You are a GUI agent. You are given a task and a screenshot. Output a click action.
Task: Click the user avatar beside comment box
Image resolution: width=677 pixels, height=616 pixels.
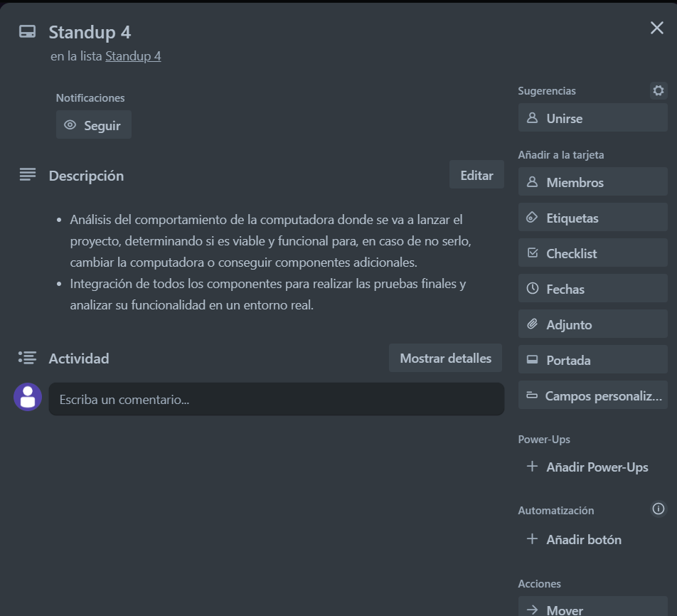[28, 397]
